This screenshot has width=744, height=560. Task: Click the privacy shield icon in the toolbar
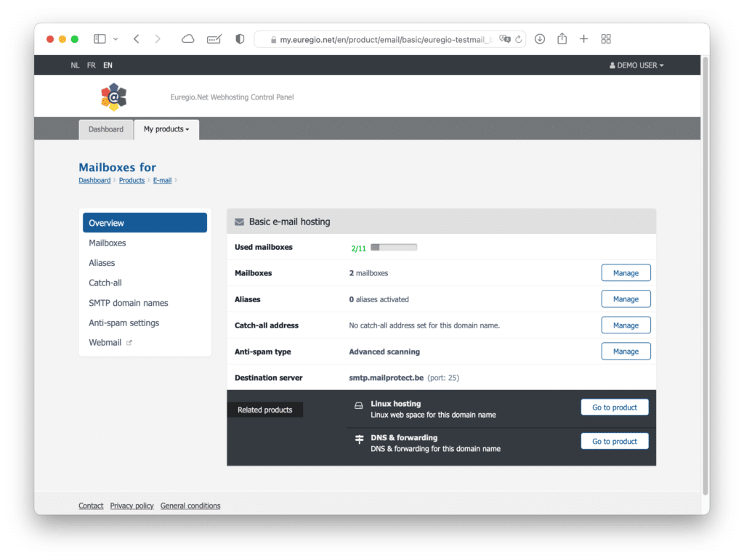239,38
